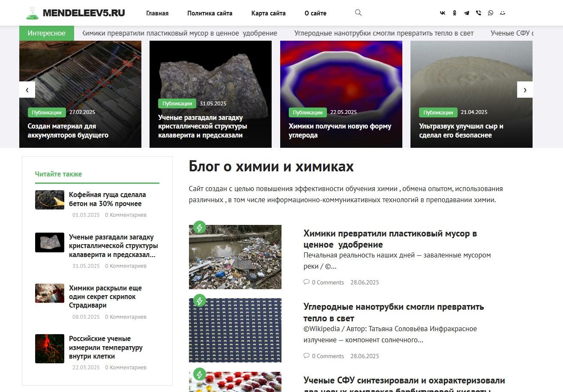
Task: Open the plastic waste river photo
Action: [235, 257]
